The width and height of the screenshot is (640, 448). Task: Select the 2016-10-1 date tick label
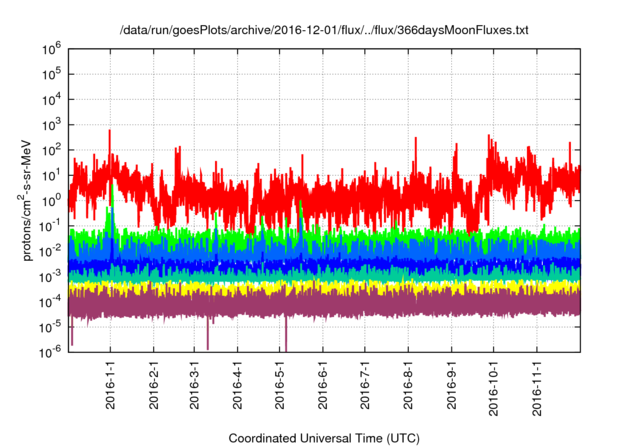tap(492, 386)
